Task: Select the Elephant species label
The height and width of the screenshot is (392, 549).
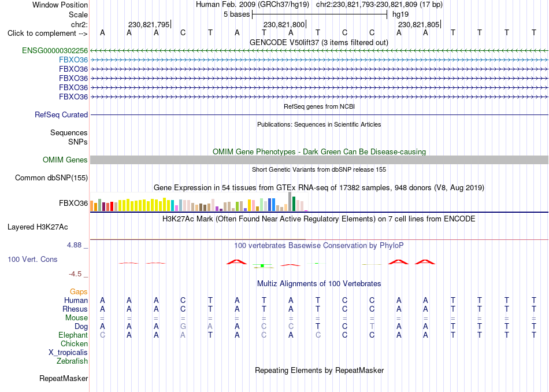Action: pyautogui.click(x=73, y=335)
